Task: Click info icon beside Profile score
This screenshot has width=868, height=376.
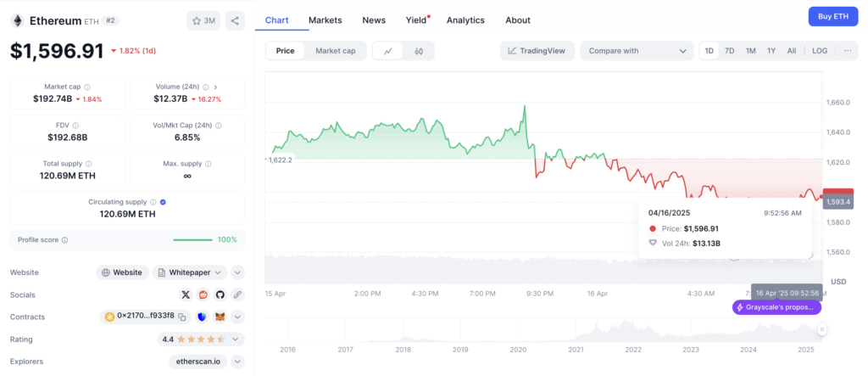Action: point(64,240)
